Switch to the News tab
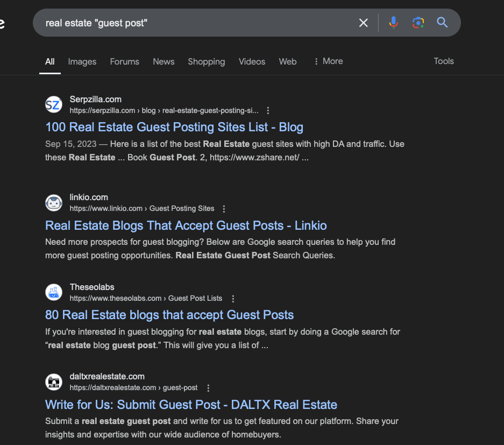504x445 pixels. click(164, 62)
